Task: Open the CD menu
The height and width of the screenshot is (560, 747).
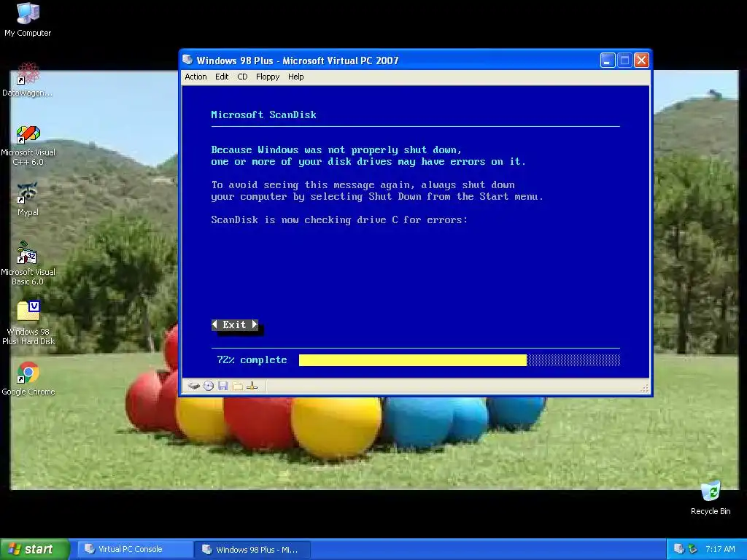Action: pos(242,77)
